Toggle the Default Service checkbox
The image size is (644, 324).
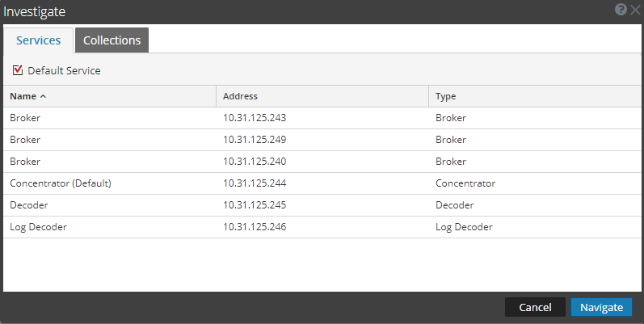18,70
